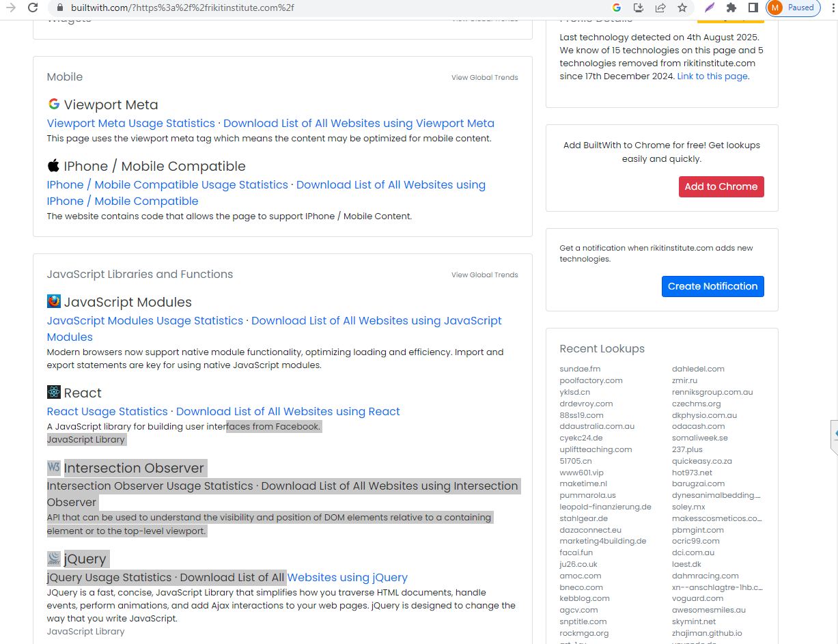Open recent lookup rockmga.org

click(x=584, y=633)
